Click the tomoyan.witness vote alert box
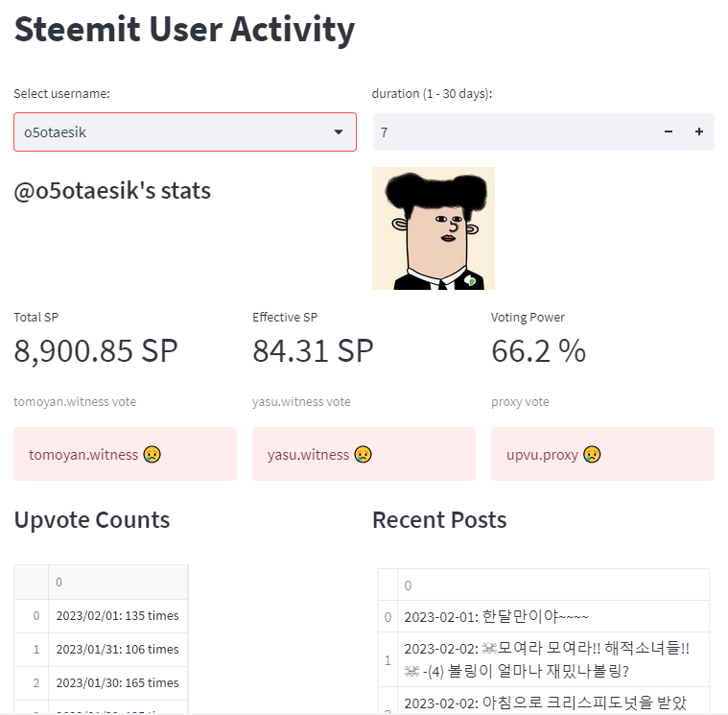This screenshot has width=728, height=715. [125, 454]
